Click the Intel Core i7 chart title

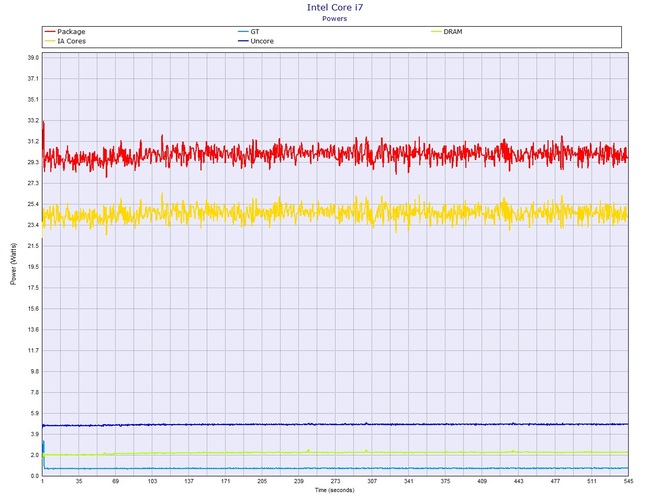click(x=335, y=7)
